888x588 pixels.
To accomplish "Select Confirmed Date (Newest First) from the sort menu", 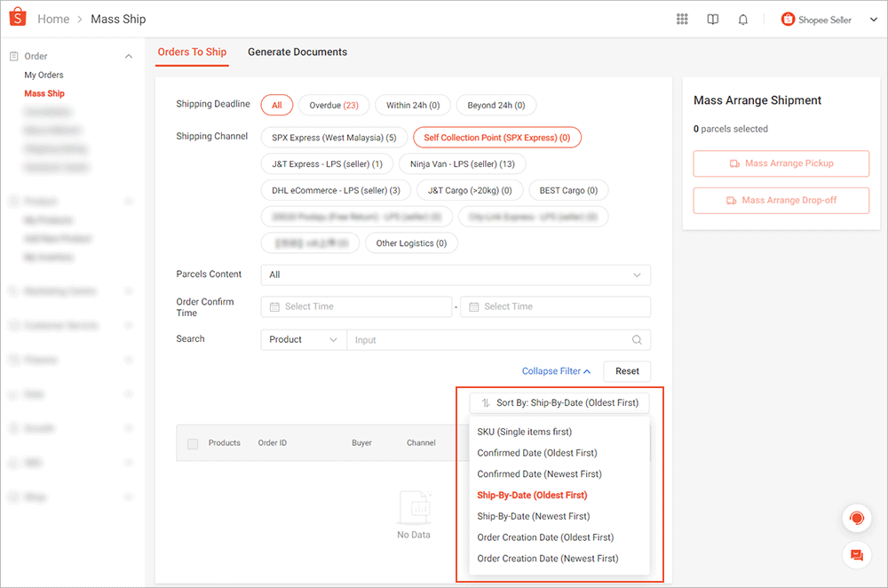I will click(541, 473).
